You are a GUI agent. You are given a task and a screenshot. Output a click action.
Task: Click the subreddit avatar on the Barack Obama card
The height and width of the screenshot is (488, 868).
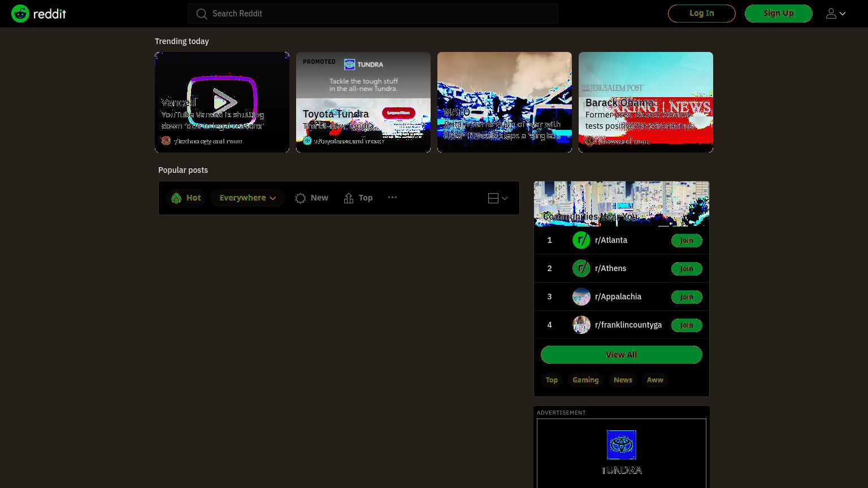coord(590,141)
